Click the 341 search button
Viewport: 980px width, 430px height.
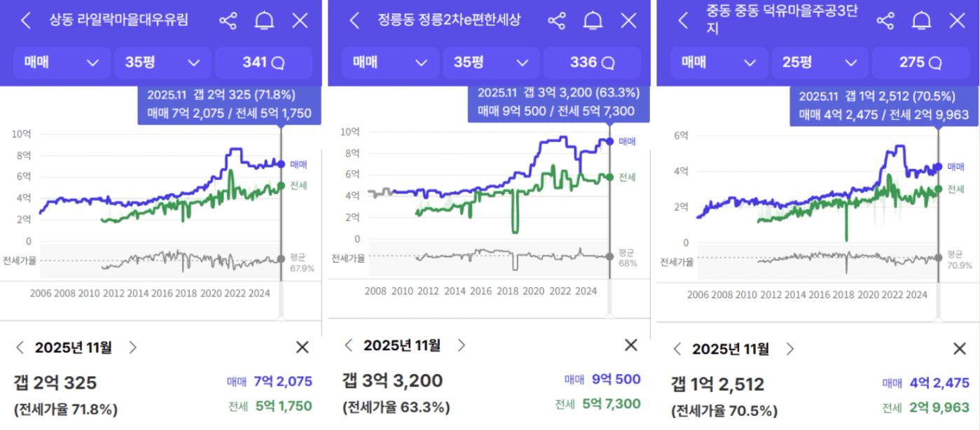click(x=263, y=63)
